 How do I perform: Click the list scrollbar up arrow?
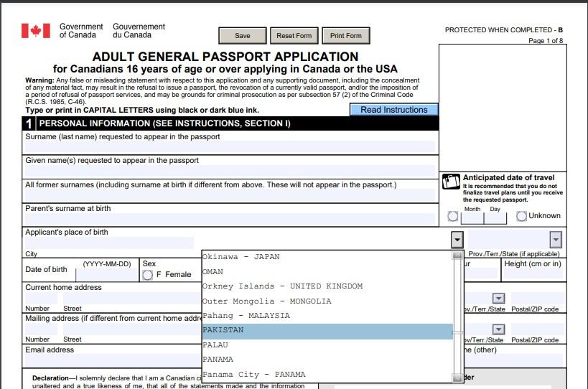457,256
